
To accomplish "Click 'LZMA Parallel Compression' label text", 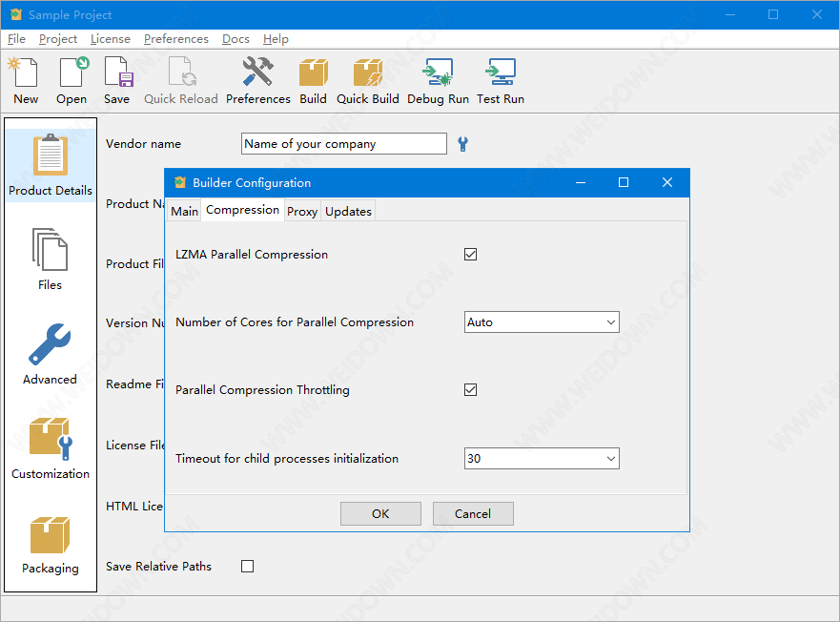I will [x=252, y=254].
